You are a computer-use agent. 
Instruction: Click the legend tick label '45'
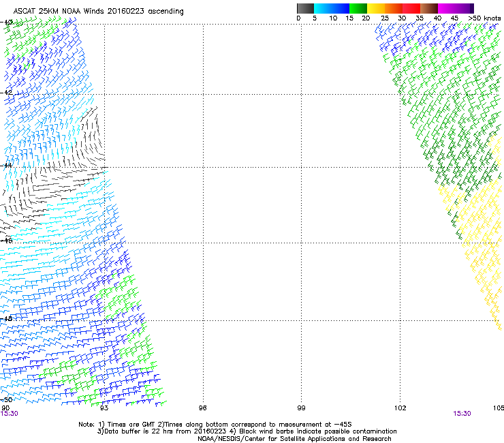pos(454,18)
